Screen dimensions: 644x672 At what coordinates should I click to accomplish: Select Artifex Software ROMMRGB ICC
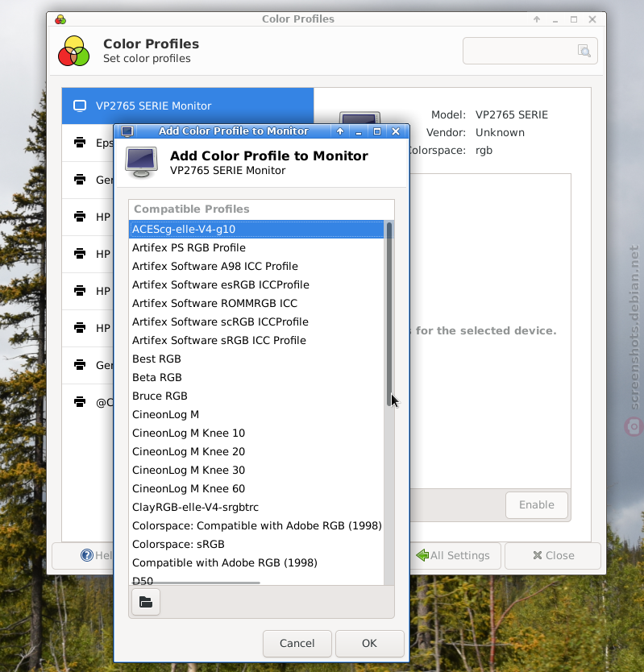coord(256,303)
